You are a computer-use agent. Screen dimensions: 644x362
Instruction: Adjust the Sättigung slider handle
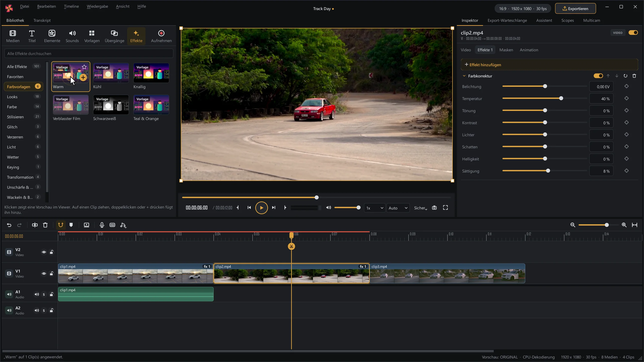tap(548, 171)
